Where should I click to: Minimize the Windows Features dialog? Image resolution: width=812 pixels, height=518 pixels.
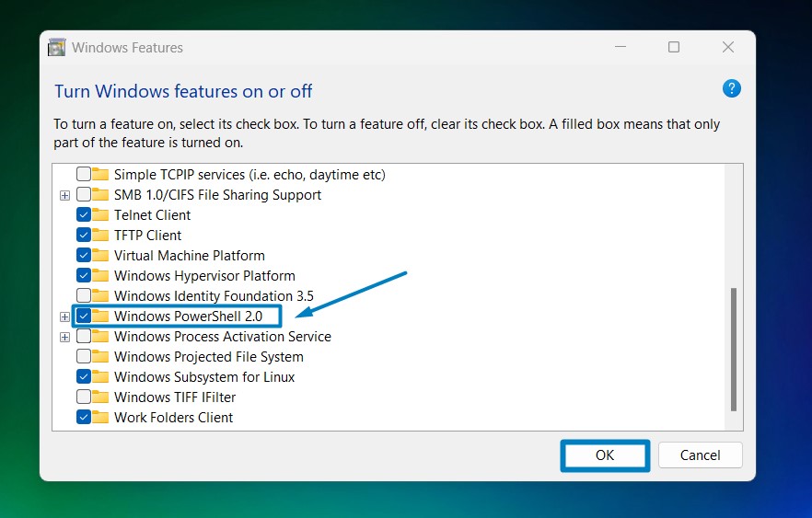tap(621, 47)
